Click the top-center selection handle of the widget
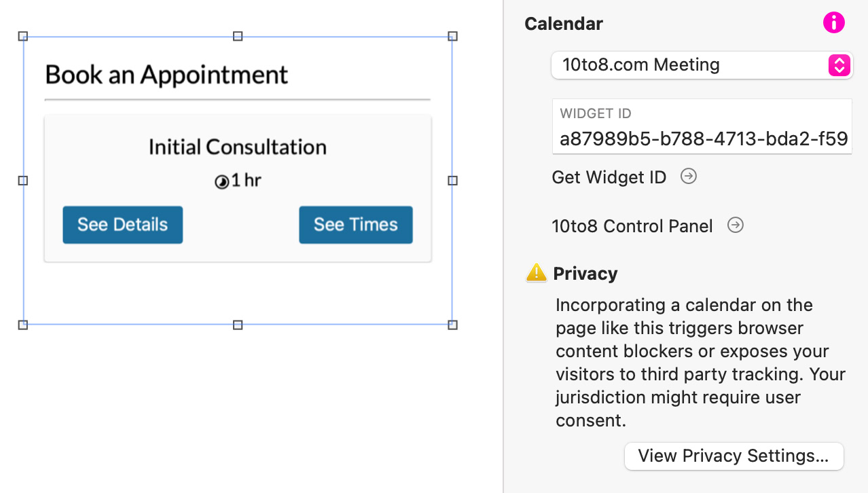 (x=238, y=36)
